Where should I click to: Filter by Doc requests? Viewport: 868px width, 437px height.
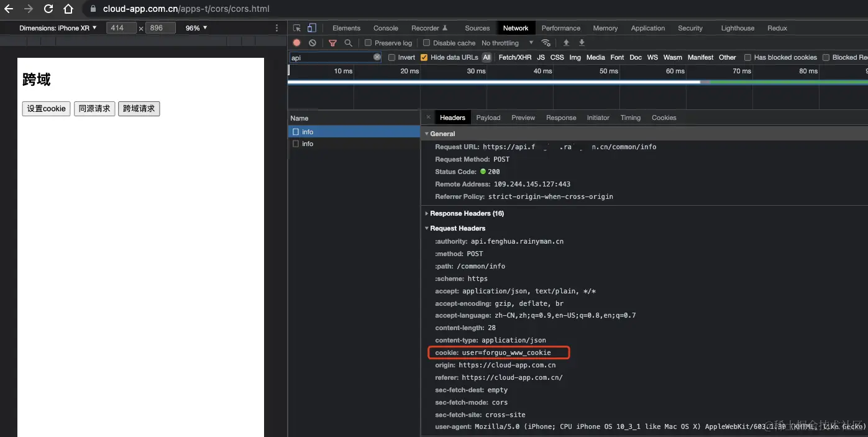[x=635, y=57]
